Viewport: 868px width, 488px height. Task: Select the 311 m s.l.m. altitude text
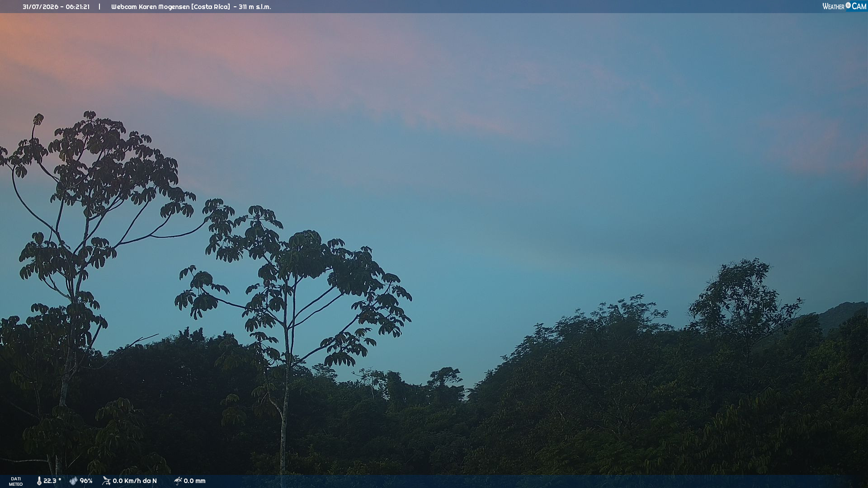255,7
